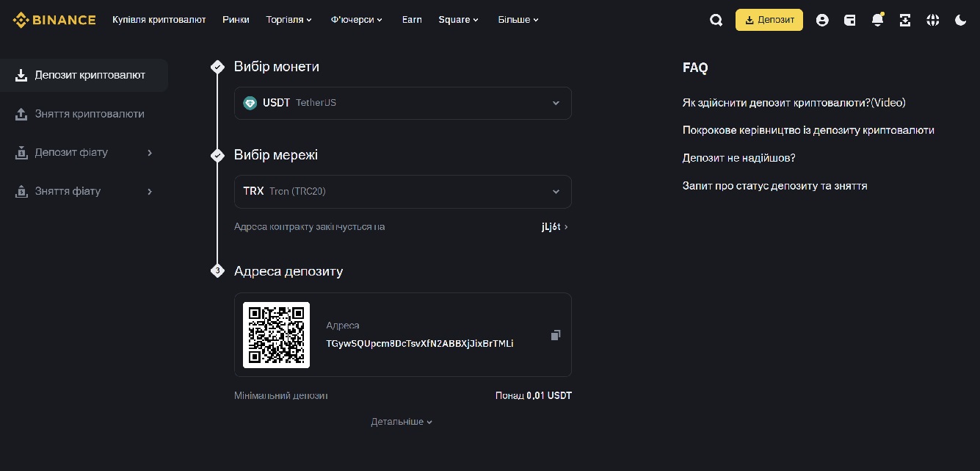Click the crypto withdrawal sidebar icon
The image size is (980, 471).
click(21, 114)
